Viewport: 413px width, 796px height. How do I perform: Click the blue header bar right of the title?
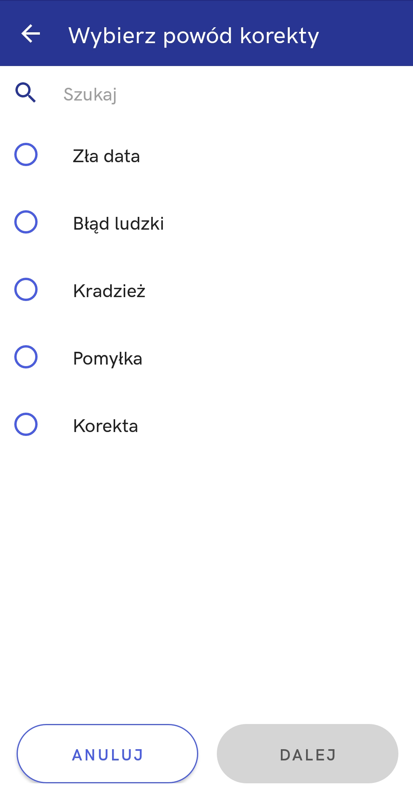pyautogui.click(x=365, y=34)
